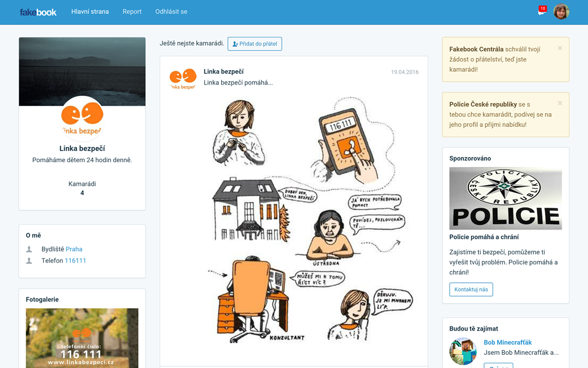
Task: Click the phone number 116111 link
Action: (x=75, y=260)
